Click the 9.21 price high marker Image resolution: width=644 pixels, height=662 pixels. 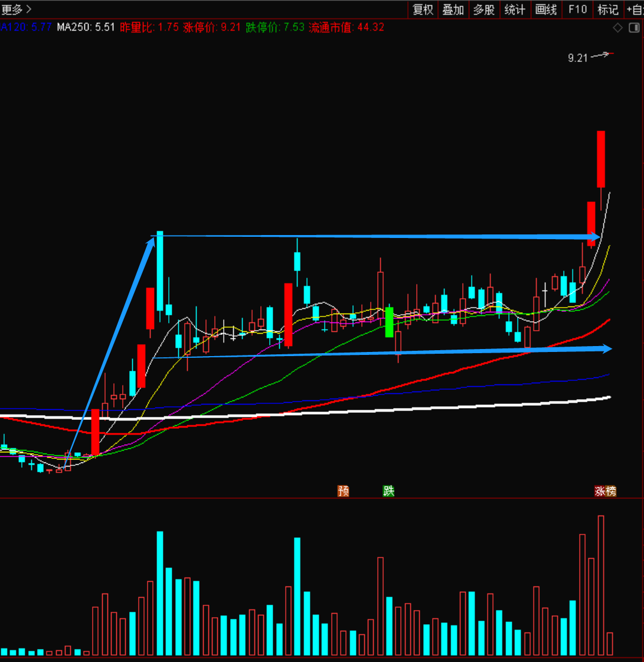(x=578, y=58)
